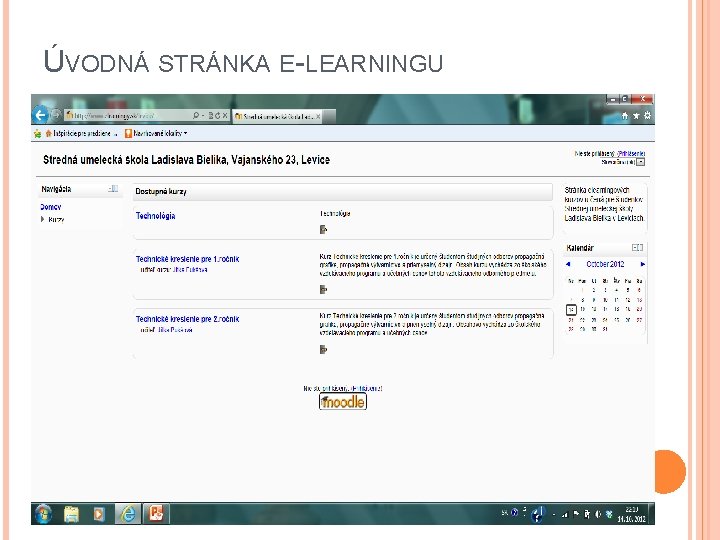Image resolution: width=720 pixels, height=540 pixels.
Task: Open teacher name link under 2.ročník course
Action: [x=174, y=330]
